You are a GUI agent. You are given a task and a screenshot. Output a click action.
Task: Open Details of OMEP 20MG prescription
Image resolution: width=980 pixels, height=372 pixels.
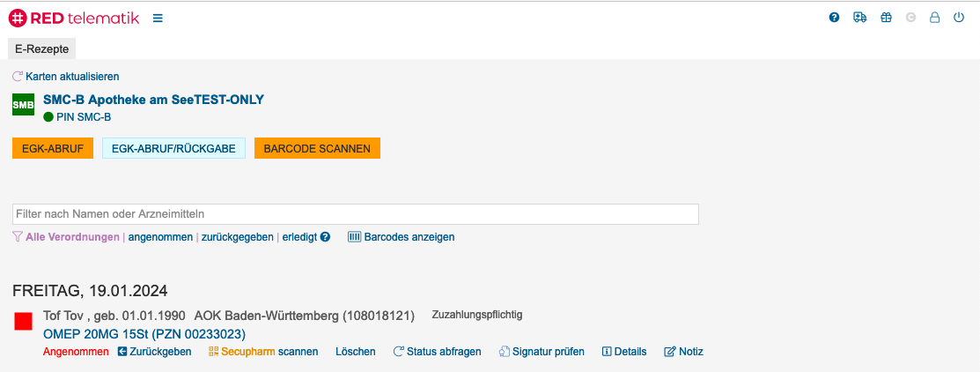(x=624, y=352)
